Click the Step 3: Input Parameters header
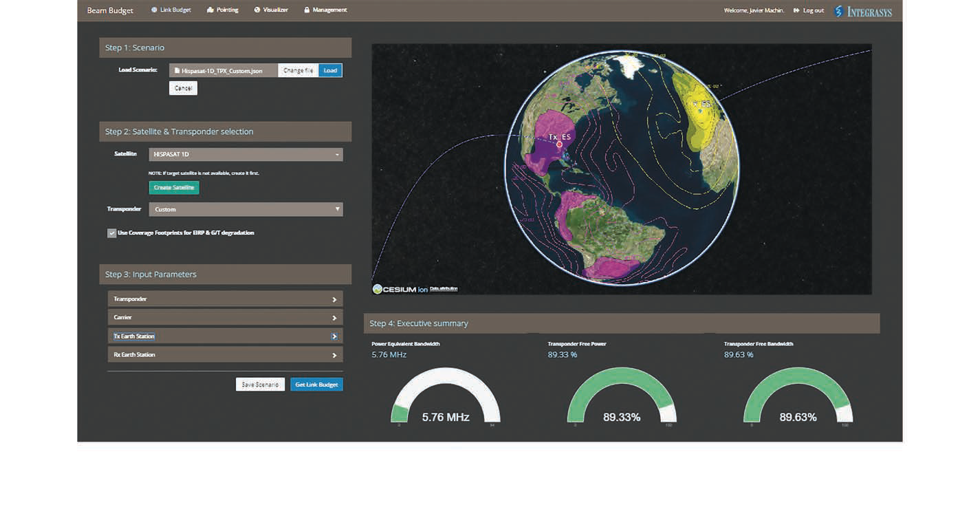 pyautogui.click(x=226, y=275)
